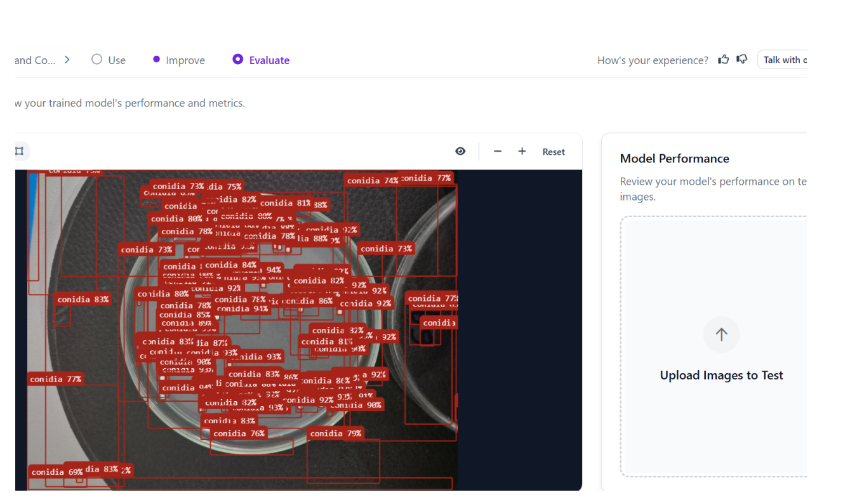Choose the 'conidia 84%' detection label
Image resolution: width=843 pixels, height=504 pixels.
231,265
